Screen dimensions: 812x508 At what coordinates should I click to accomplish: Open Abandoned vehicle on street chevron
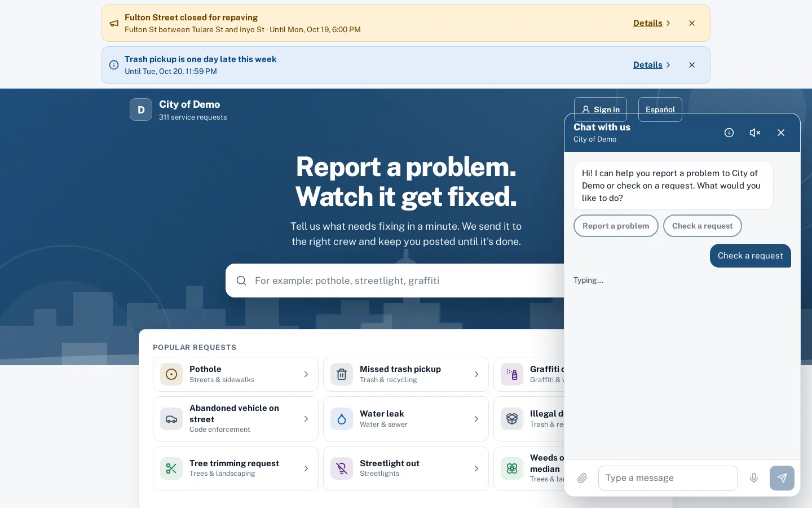pyautogui.click(x=306, y=419)
